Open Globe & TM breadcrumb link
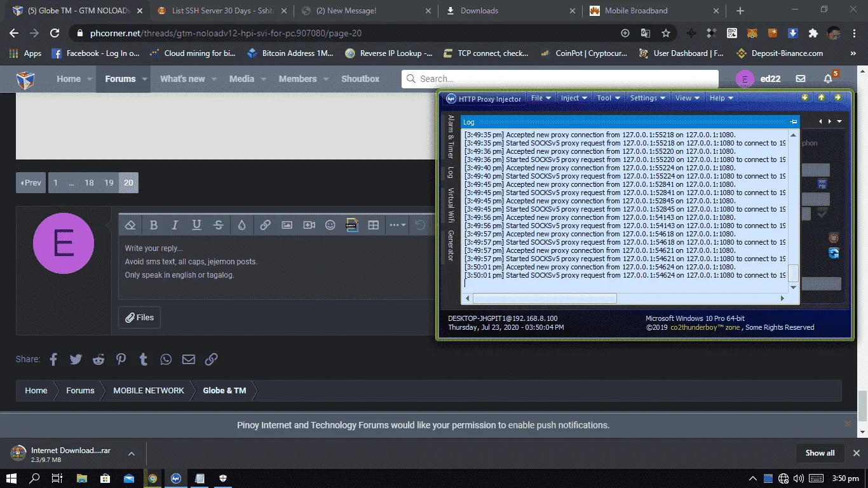The image size is (868, 488). [x=224, y=390]
